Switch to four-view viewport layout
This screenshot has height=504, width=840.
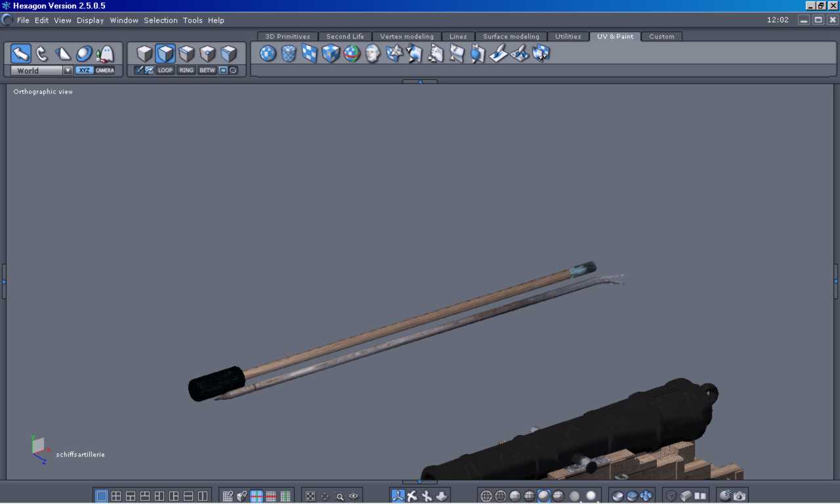[116, 496]
